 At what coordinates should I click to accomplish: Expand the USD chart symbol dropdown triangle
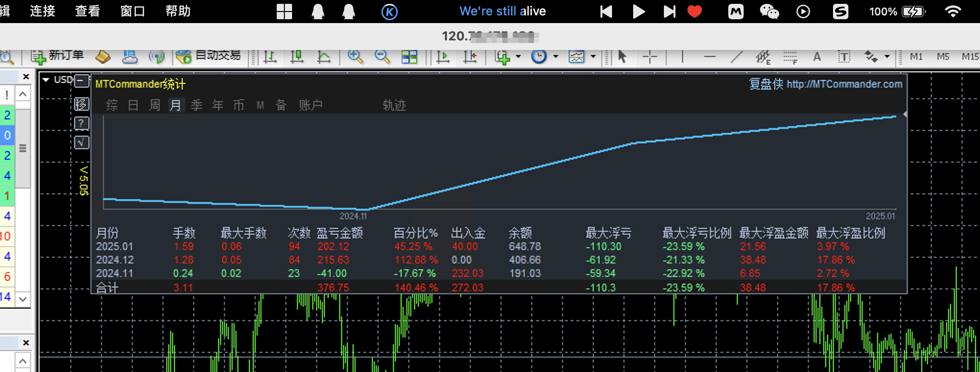pyautogui.click(x=46, y=80)
